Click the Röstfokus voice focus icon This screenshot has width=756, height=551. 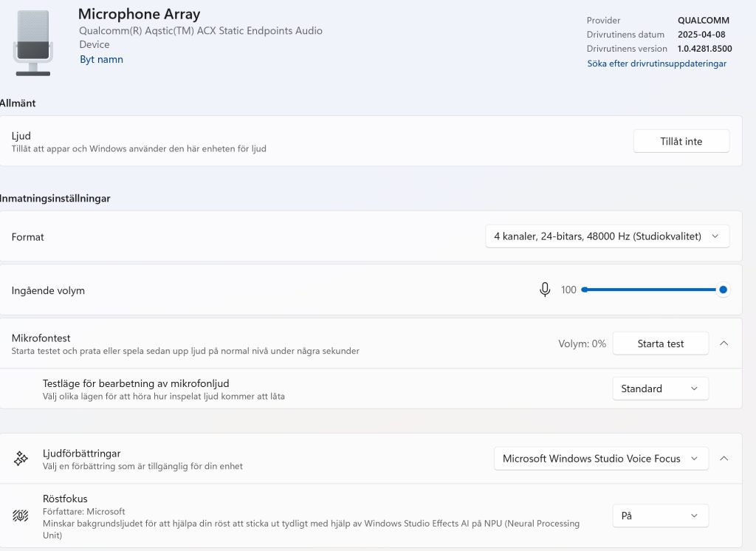tap(21, 516)
